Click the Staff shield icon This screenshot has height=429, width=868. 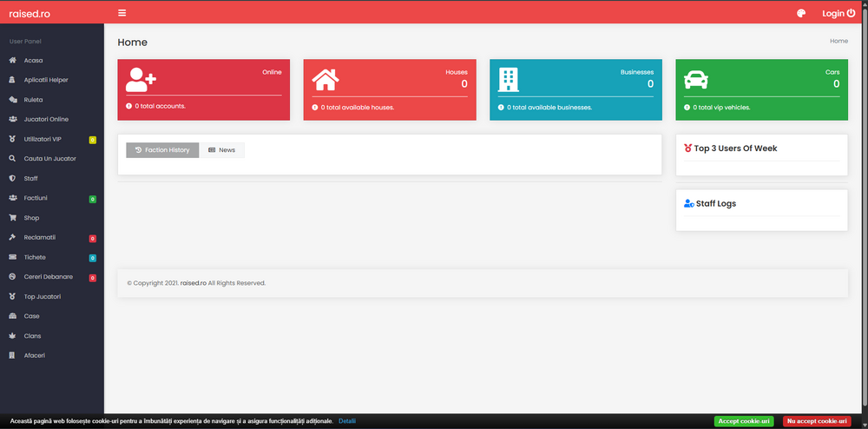(x=13, y=178)
